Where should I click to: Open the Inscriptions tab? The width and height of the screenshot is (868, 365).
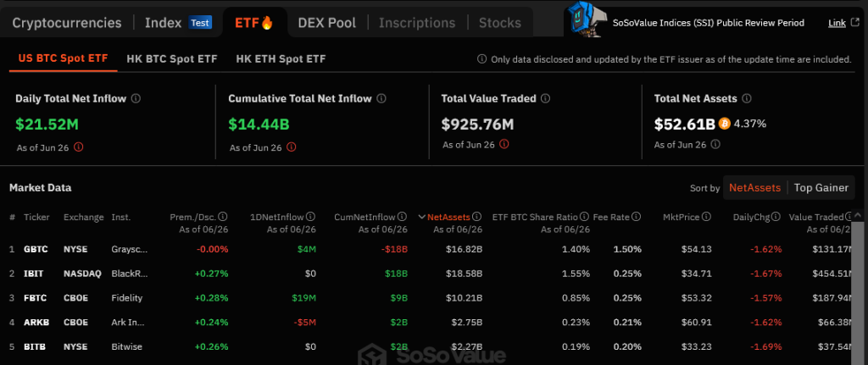coord(417,23)
